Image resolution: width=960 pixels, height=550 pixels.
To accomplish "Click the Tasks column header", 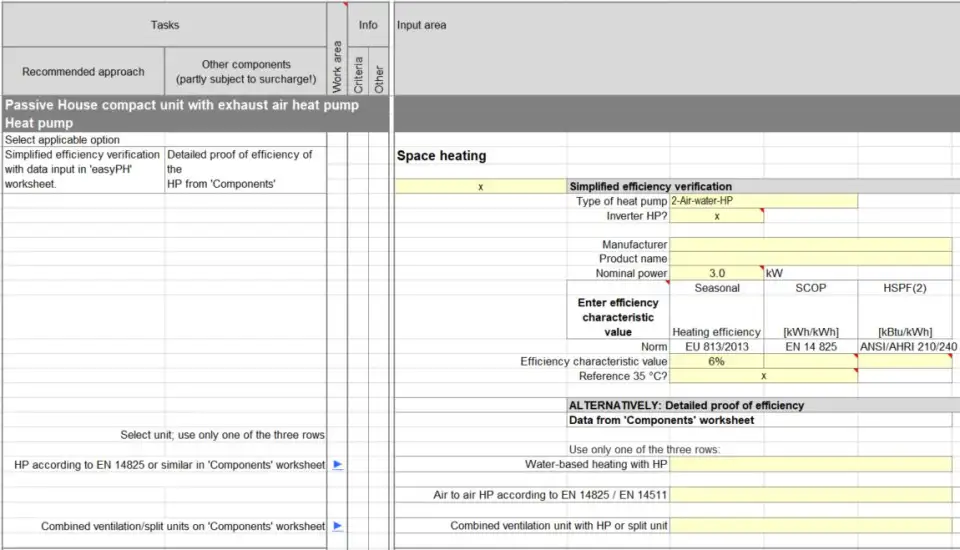I will (x=165, y=25).
